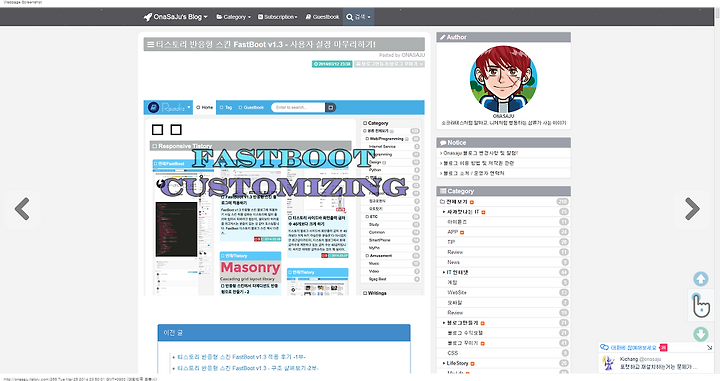Click the previous posts blue panel header
Image resolution: width=720 pixels, height=381 pixels.
pyautogui.click(x=284, y=333)
